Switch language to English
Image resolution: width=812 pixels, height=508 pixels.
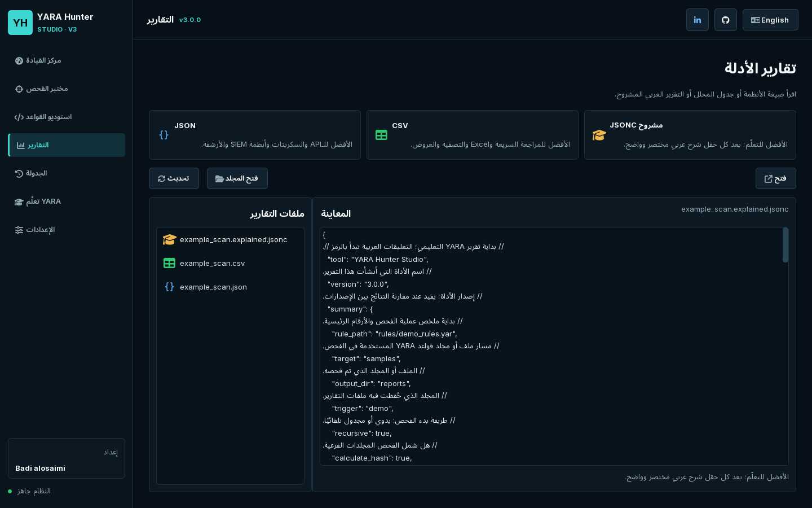click(770, 20)
